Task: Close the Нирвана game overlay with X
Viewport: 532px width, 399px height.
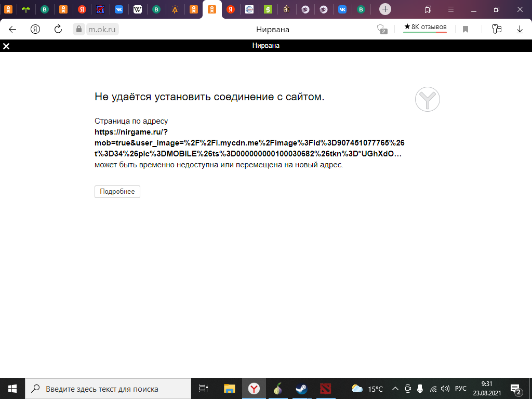Action: tap(6, 46)
